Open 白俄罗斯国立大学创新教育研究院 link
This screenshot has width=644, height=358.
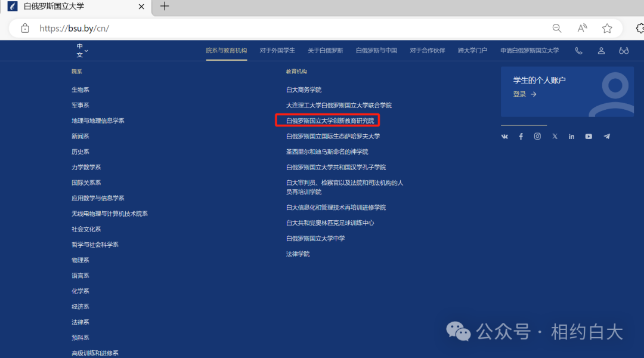coord(330,121)
